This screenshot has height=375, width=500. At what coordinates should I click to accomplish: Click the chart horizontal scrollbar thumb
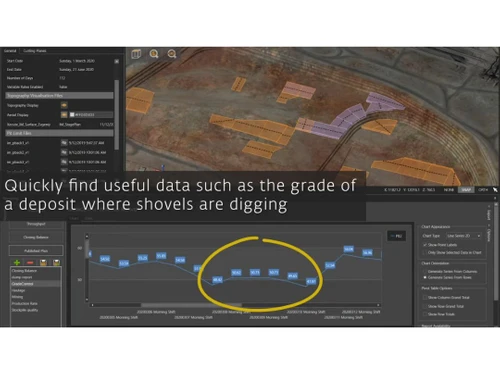point(191,305)
